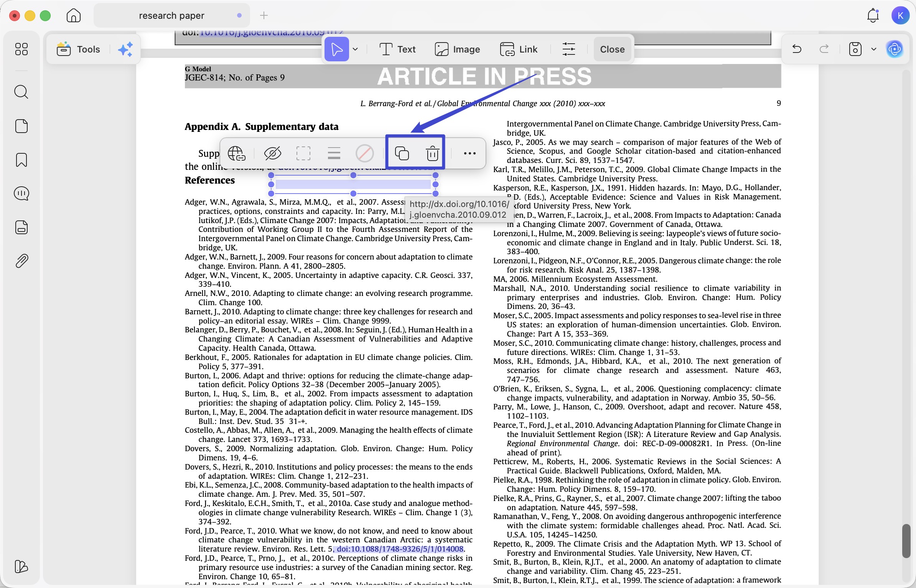Redo the last undone action

point(824,49)
